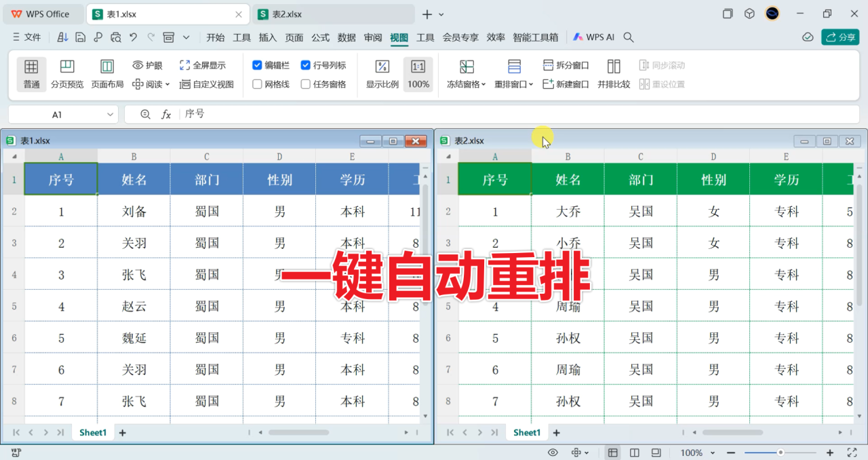Open the new tab dropdown arrow beside plus
Image resolution: width=868 pixels, height=460 pixels.
coord(441,14)
